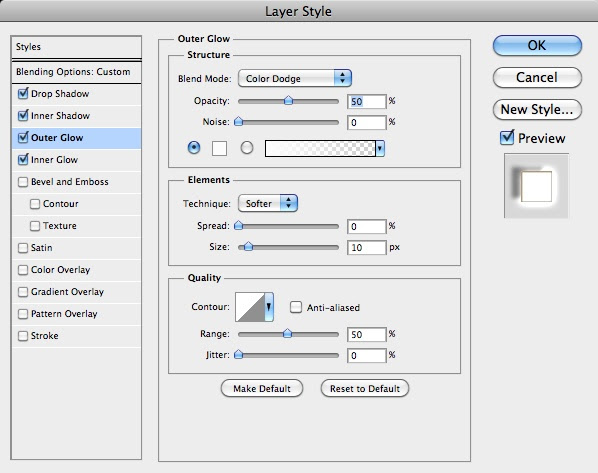Viewport: 598px width, 473px height.
Task: Enable the Bevel and Emboss checkbox
Action: 23,182
